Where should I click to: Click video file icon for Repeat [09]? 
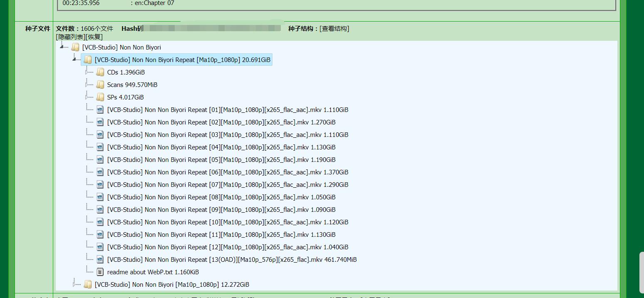tap(100, 209)
